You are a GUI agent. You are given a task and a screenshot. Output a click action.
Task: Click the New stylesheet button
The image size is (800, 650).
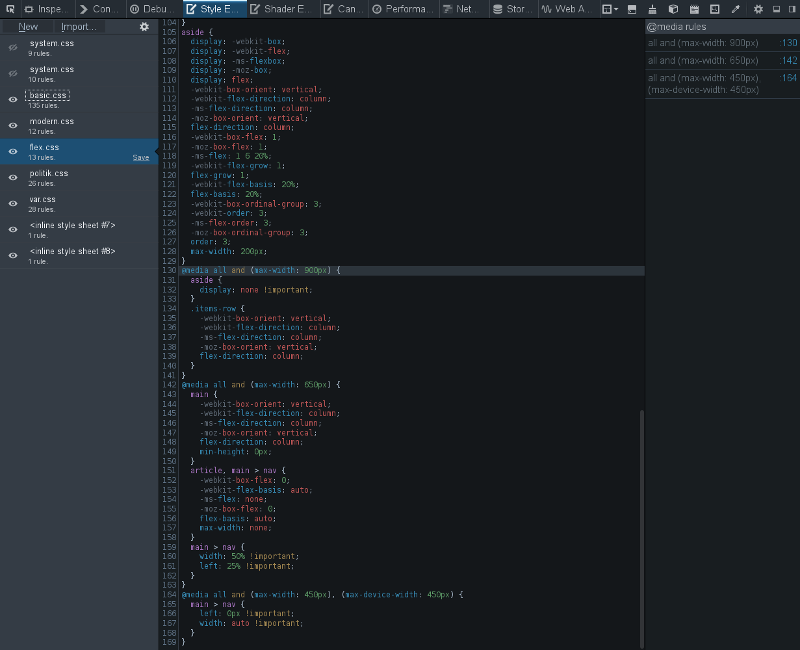click(28, 27)
